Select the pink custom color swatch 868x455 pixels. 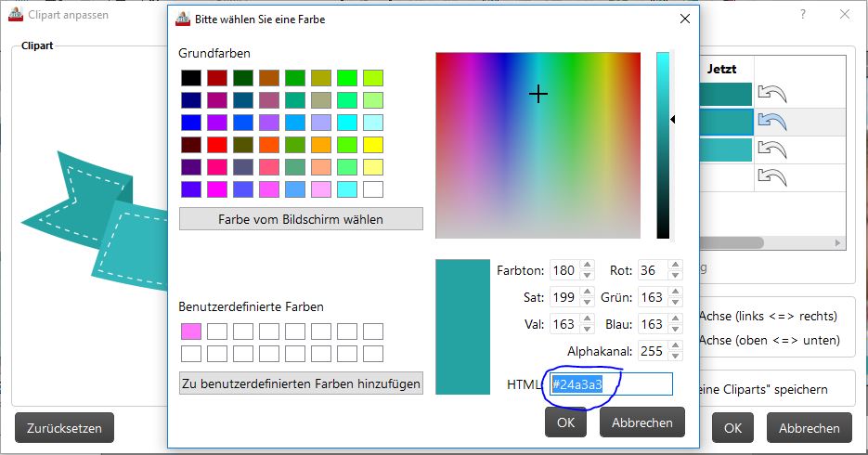coord(191,331)
